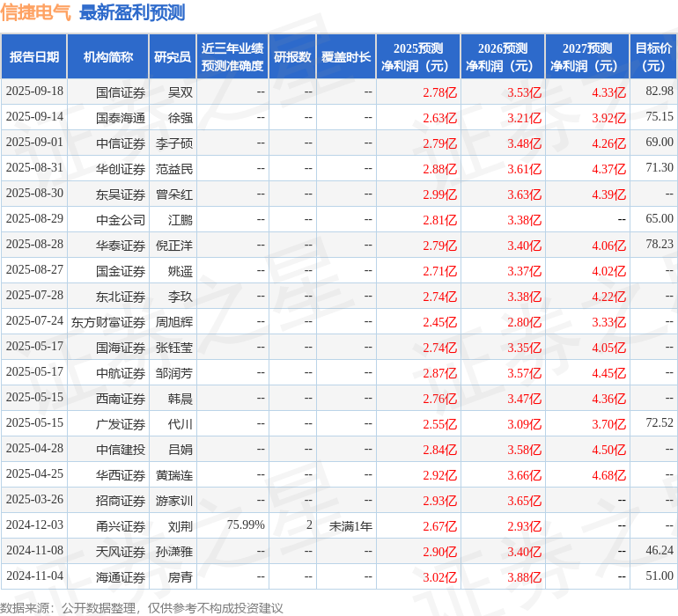Viewport: 678px width, 616px height.
Task: Click the date 2025-09-18
Action: click(x=34, y=92)
